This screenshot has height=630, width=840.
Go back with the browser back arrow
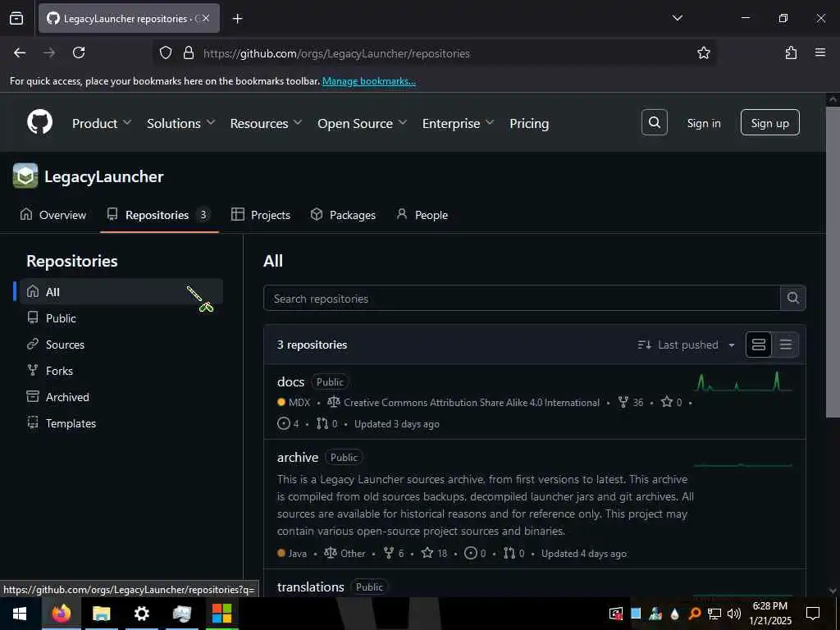pos(20,52)
